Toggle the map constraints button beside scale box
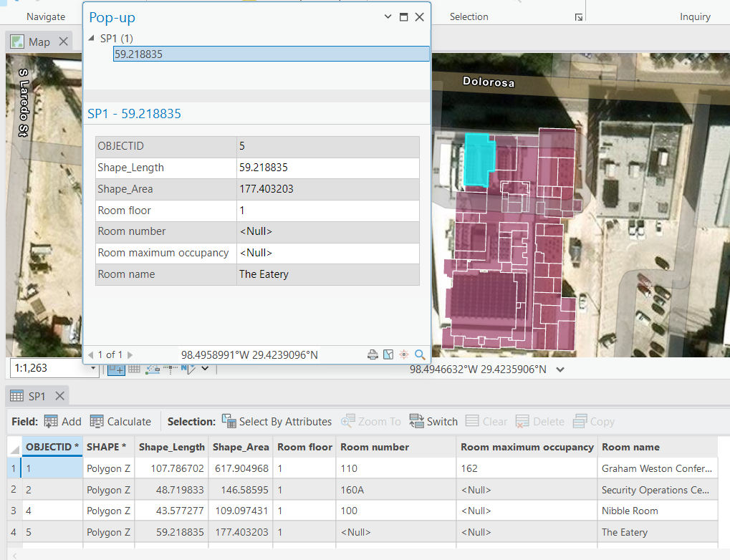This screenshot has width=730, height=560. [x=116, y=369]
